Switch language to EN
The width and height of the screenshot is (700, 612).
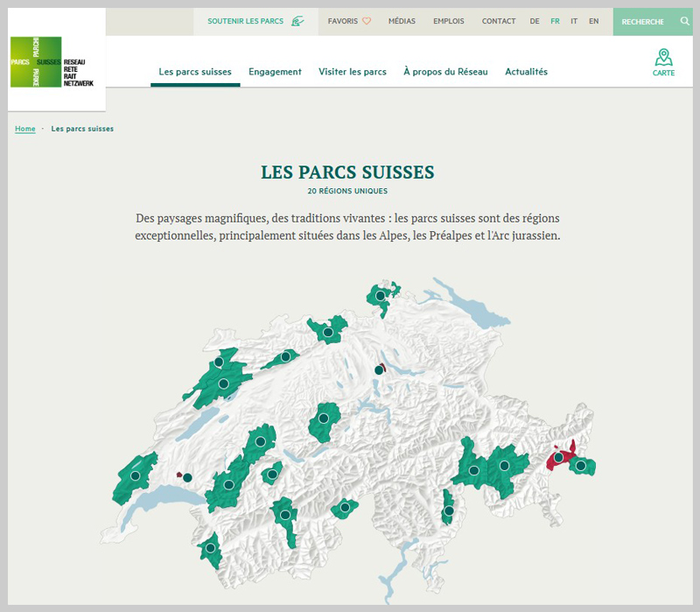tap(594, 21)
